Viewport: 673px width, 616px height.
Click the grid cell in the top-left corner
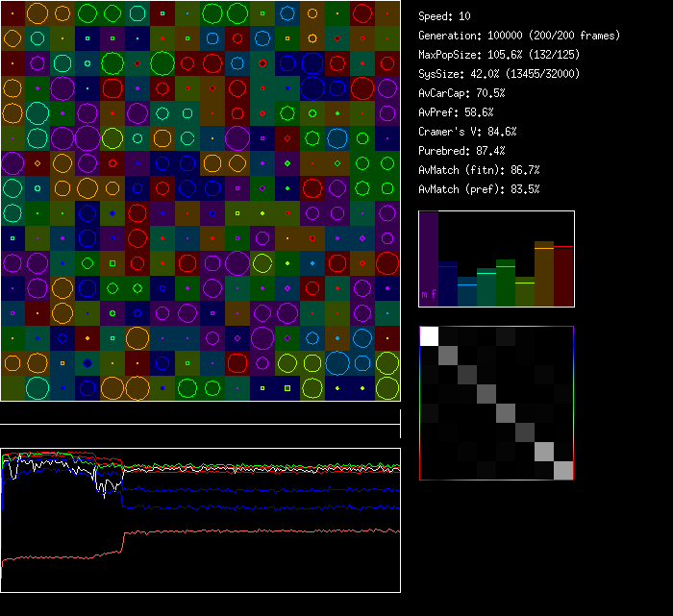[x=12, y=12]
